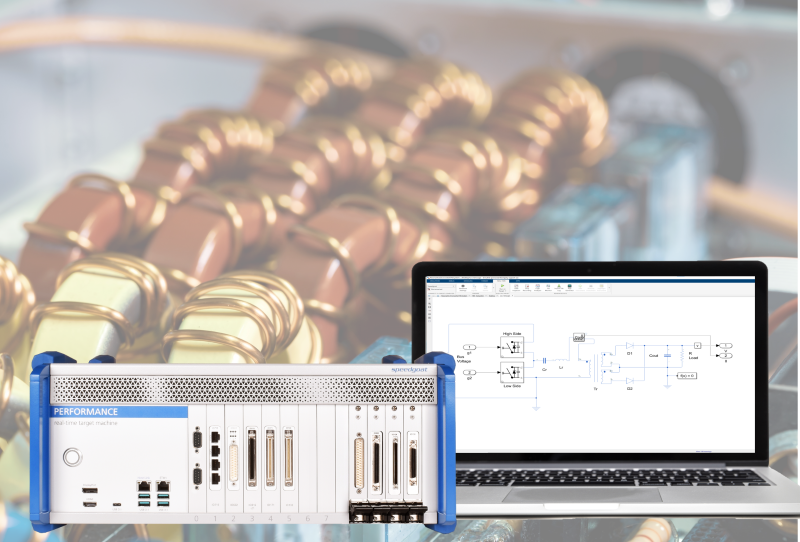Select the High Side switch block

512,347
